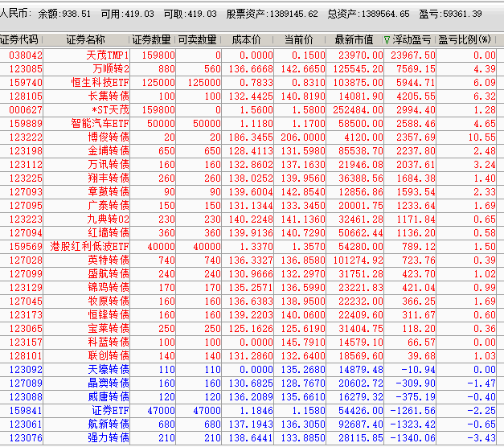The width and height of the screenshot is (504, 447).
Task: Select the 天壕转债 security name
Action: 109,370
